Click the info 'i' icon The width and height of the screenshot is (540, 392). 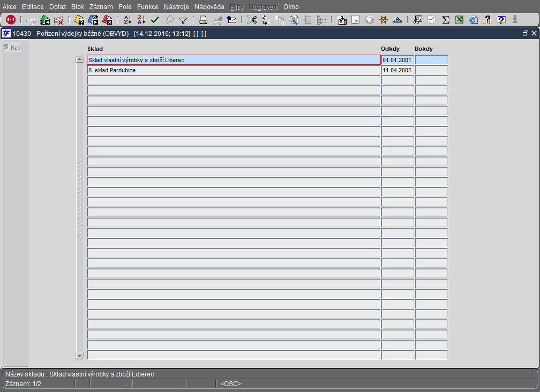pyautogui.click(x=515, y=20)
